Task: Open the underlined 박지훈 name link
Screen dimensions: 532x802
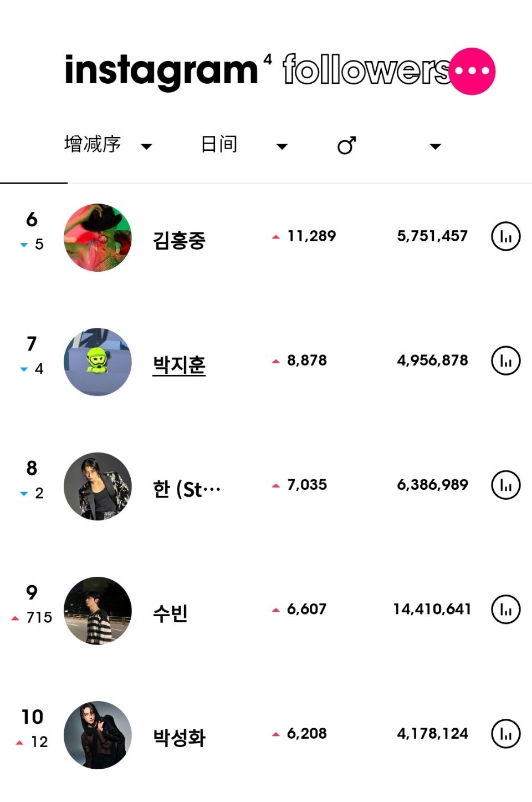Action: [x=179, y=365]
